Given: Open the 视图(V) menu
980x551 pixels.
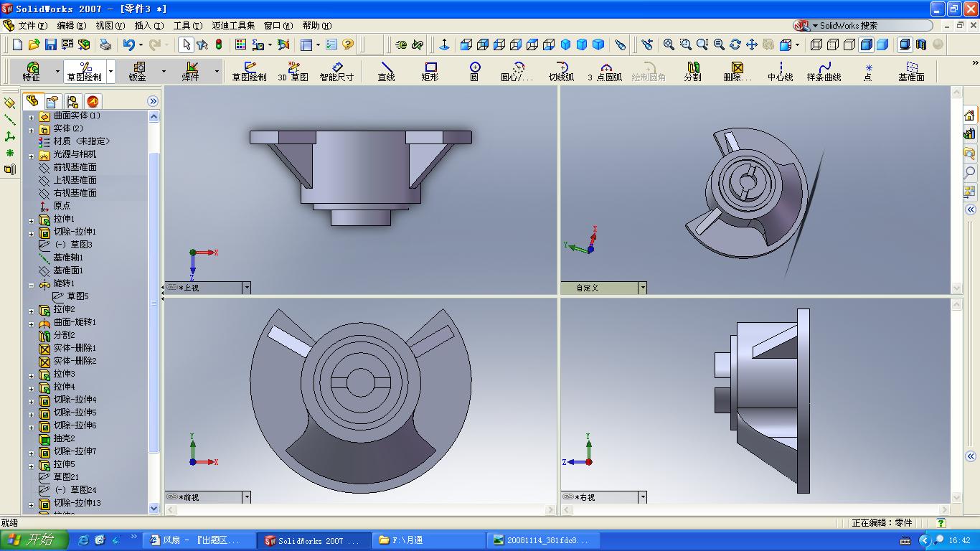Looking at the screenshot, I should [x=110, y=26].
